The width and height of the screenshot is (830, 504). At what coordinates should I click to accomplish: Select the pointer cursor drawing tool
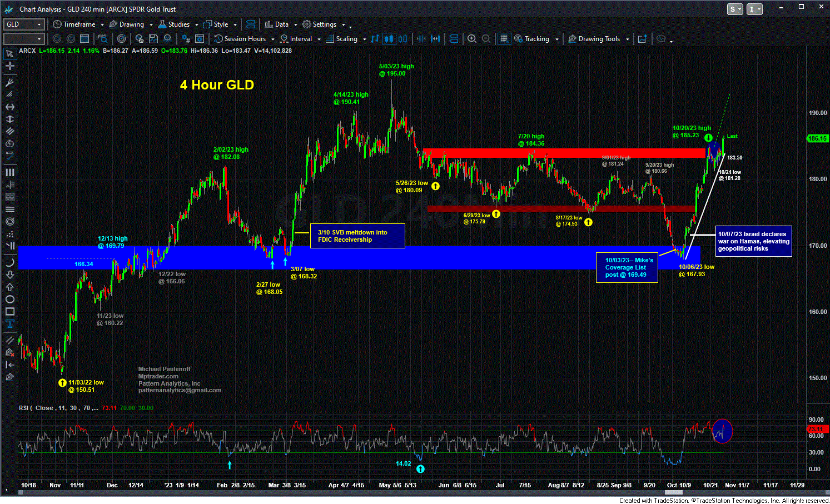pyautogui.click(x=9, y=54)
